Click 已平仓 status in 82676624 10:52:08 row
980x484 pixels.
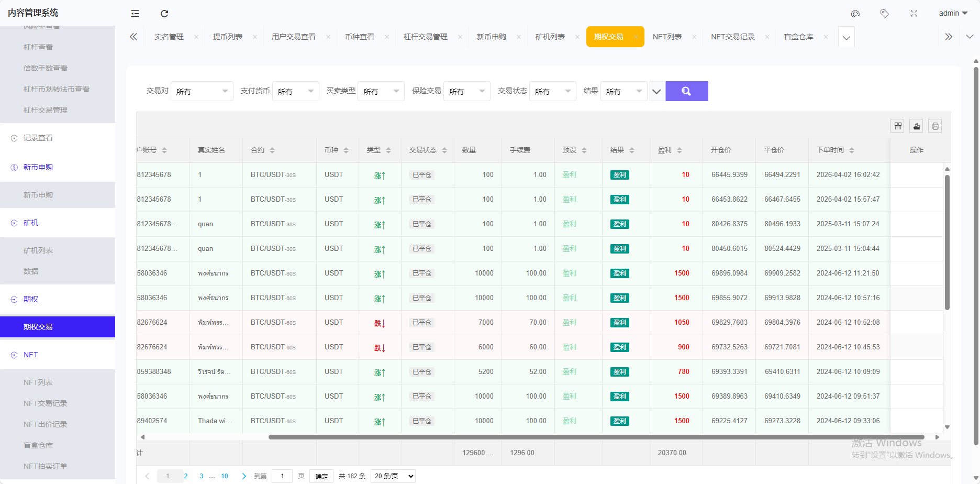coord(422,323)
